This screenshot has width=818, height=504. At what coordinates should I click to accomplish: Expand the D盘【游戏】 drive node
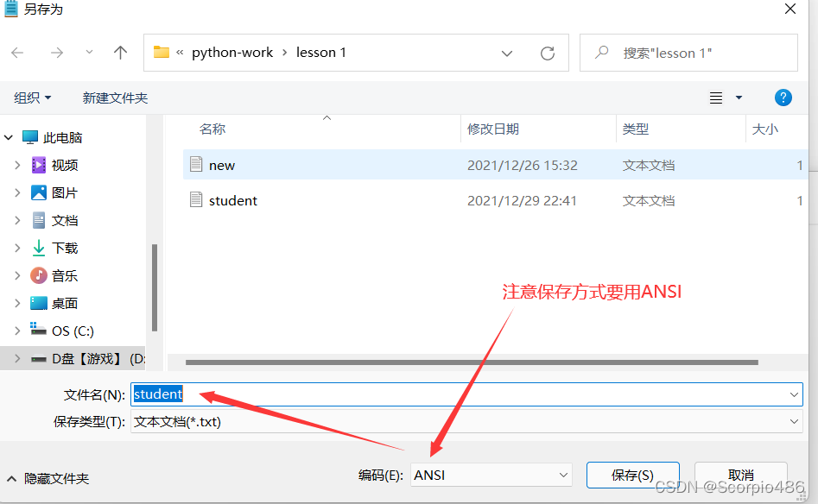tap(17, 359)
